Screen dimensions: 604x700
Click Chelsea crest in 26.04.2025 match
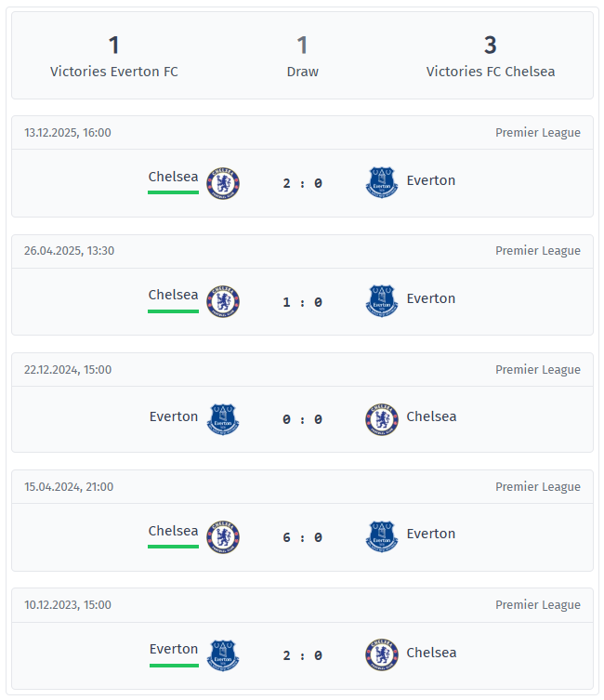pos(223,301)
